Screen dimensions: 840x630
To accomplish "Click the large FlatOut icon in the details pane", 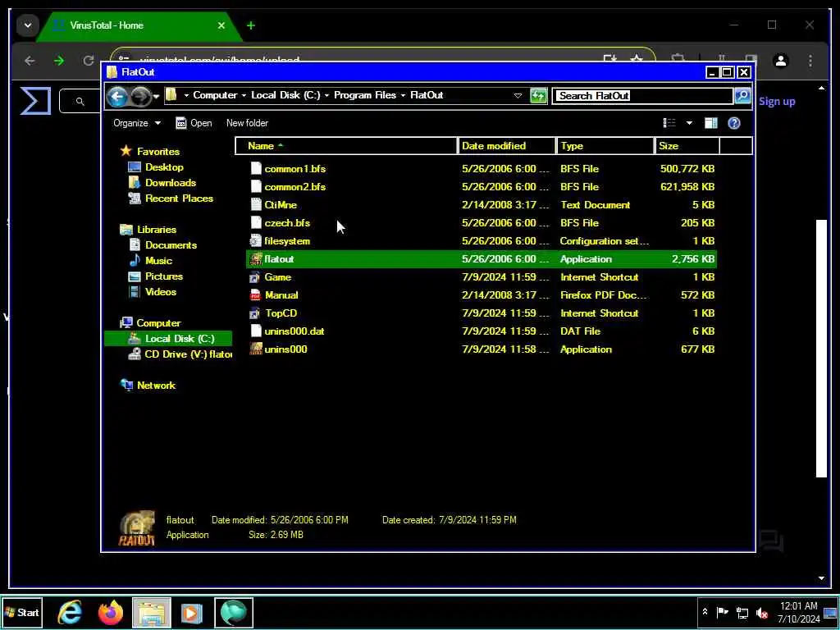I will pyautogui.click(x=137, y=528).
